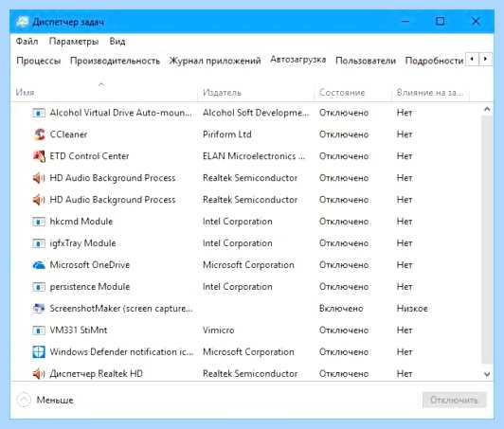Select the Windows Defender notification icon

point(39,352)
